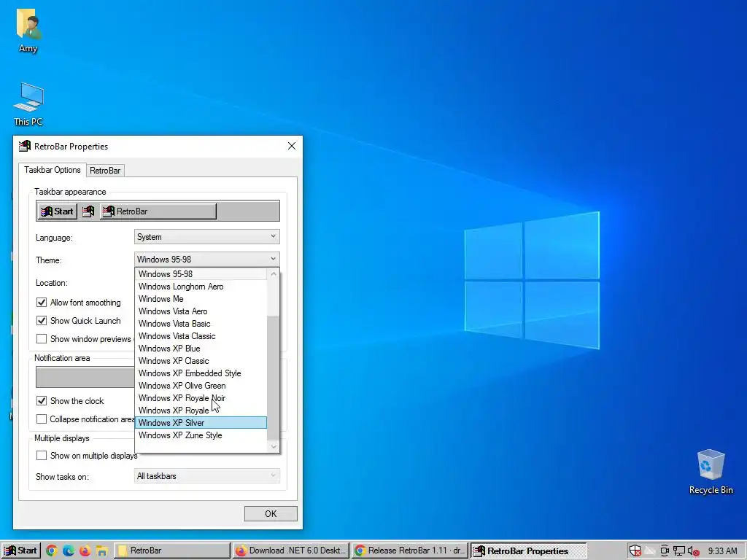
Task: Select Windows Me theme
Action: tap(201, 298)
